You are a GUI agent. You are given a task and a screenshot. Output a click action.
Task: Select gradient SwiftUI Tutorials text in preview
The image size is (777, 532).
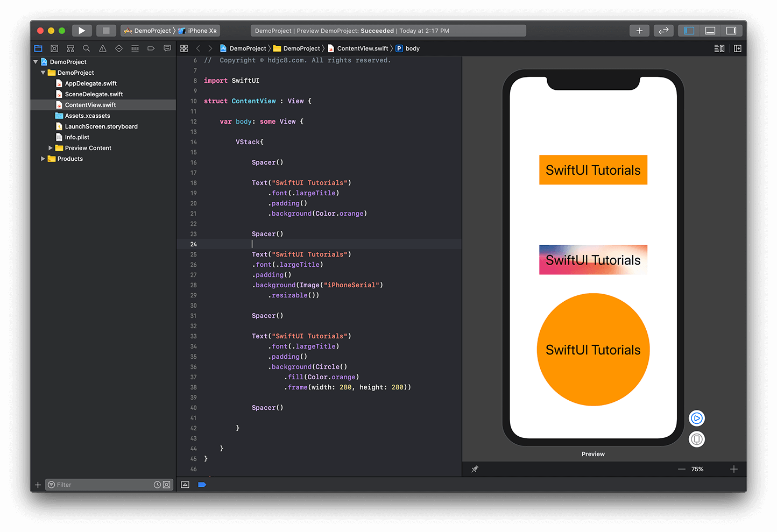pos(593,260)
